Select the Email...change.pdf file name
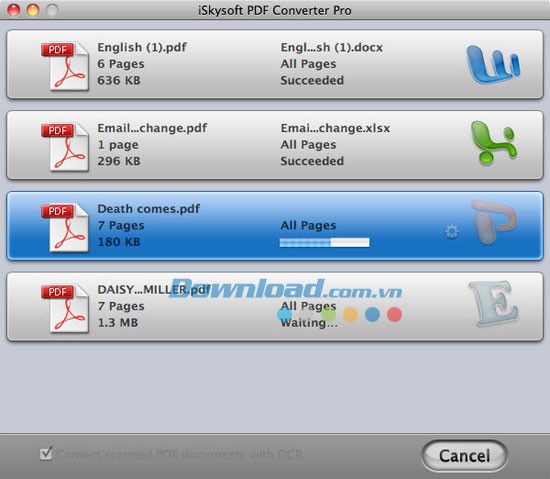 (152, 128)
